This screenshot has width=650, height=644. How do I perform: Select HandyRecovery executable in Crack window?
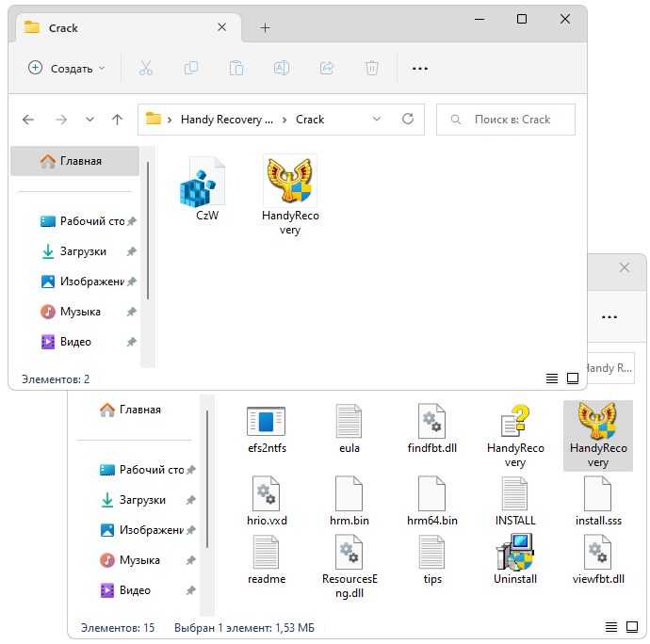coord(290,195)
